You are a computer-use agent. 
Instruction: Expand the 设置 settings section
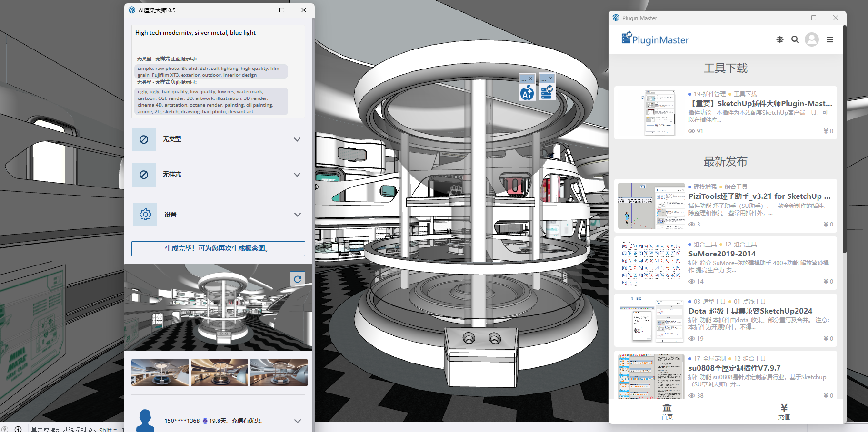[297, 215]
